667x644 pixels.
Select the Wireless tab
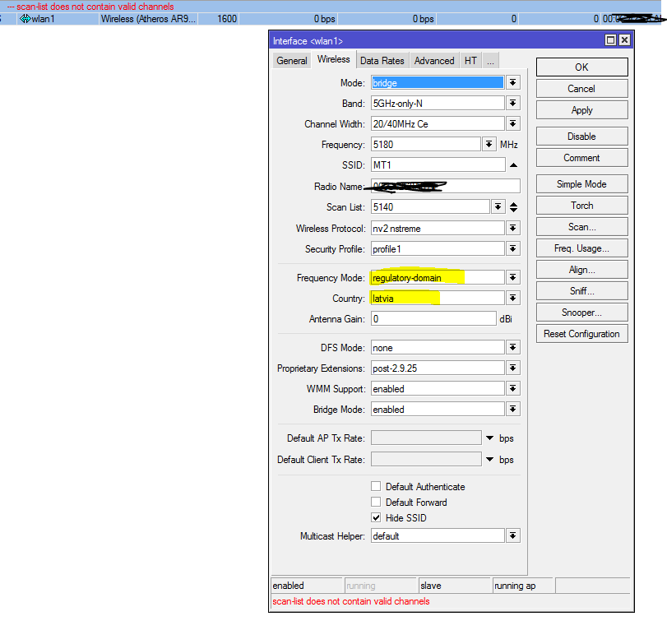point(334,59)
